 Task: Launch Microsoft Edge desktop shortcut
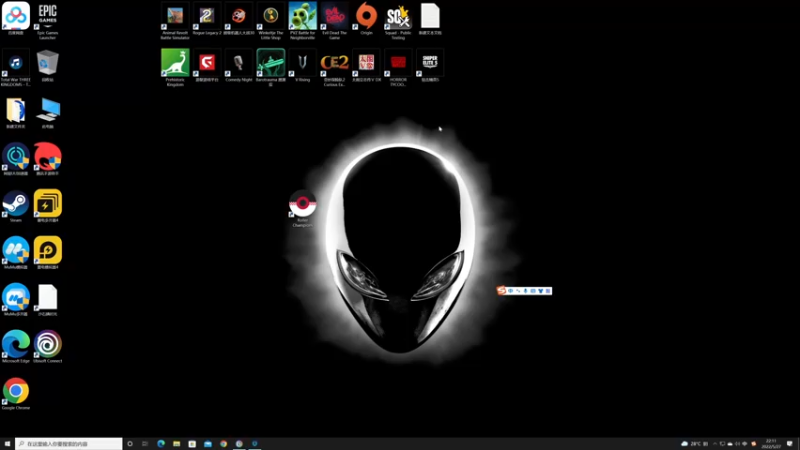[16, 344]
